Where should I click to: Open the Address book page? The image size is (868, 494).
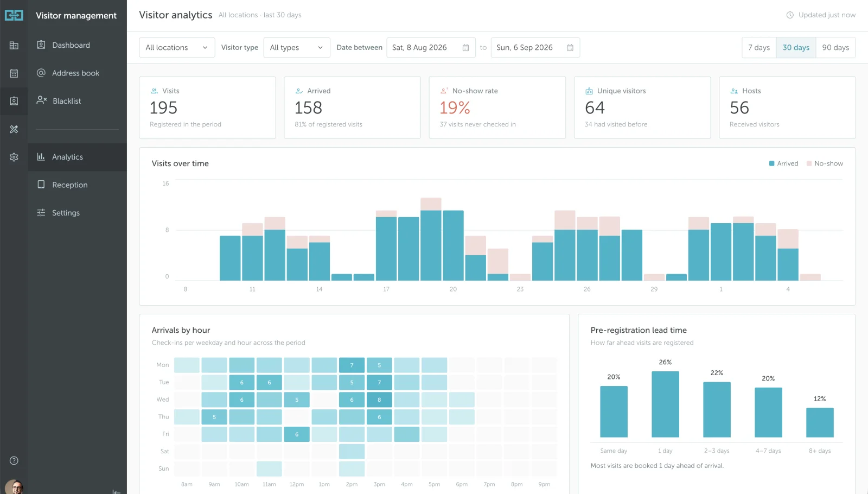[78, 73]
